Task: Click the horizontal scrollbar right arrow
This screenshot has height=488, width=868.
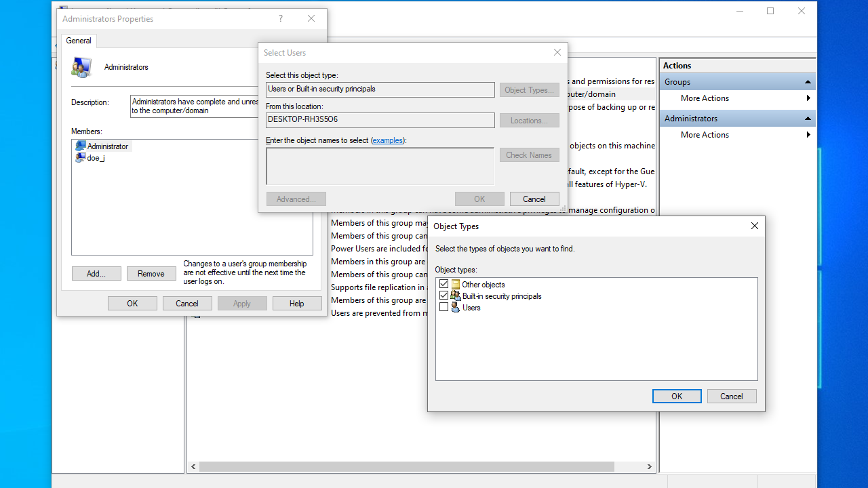Action: (x=649, y=467)
